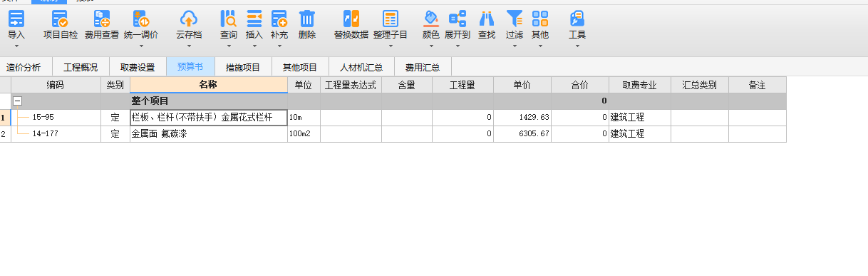Click 建筑工程 cell in 15-95 row

click(640, 117)
